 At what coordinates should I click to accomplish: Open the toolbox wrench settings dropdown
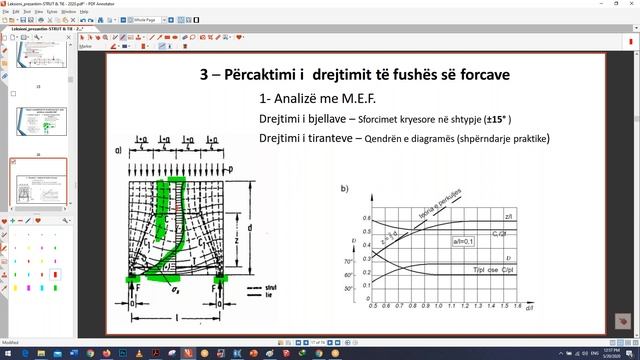(x=69, y=220)
